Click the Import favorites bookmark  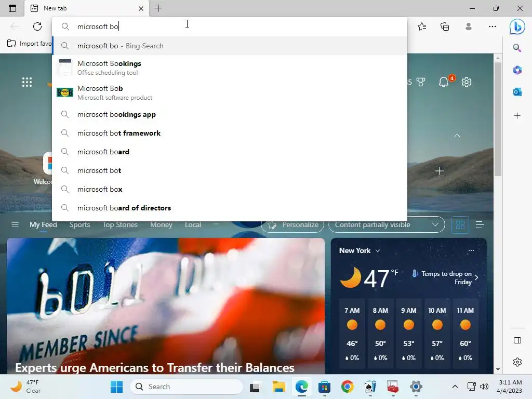click(29, 44)
